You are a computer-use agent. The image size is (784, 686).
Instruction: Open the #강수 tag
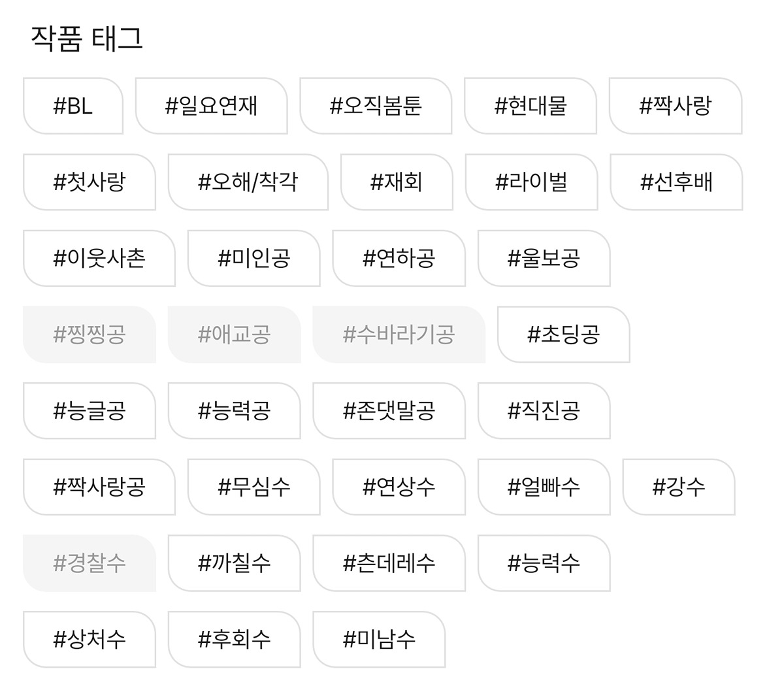pyautogui.click(x=679, y=487)
